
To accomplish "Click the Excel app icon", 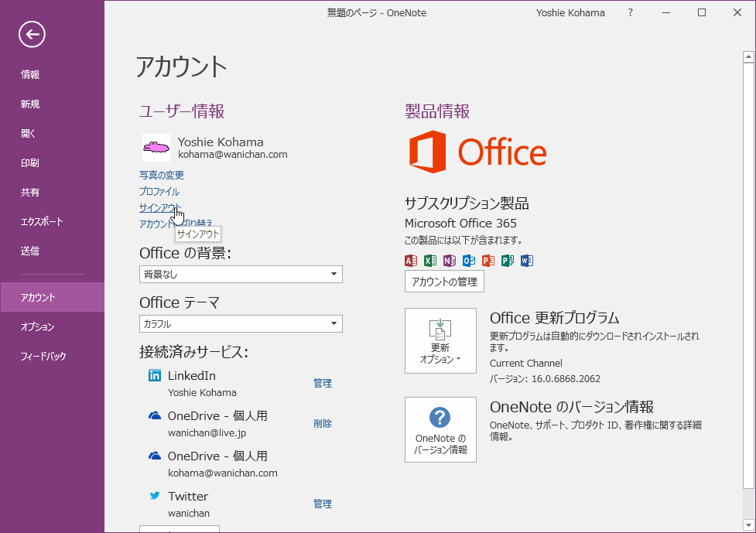I will [x=430, y=261].
